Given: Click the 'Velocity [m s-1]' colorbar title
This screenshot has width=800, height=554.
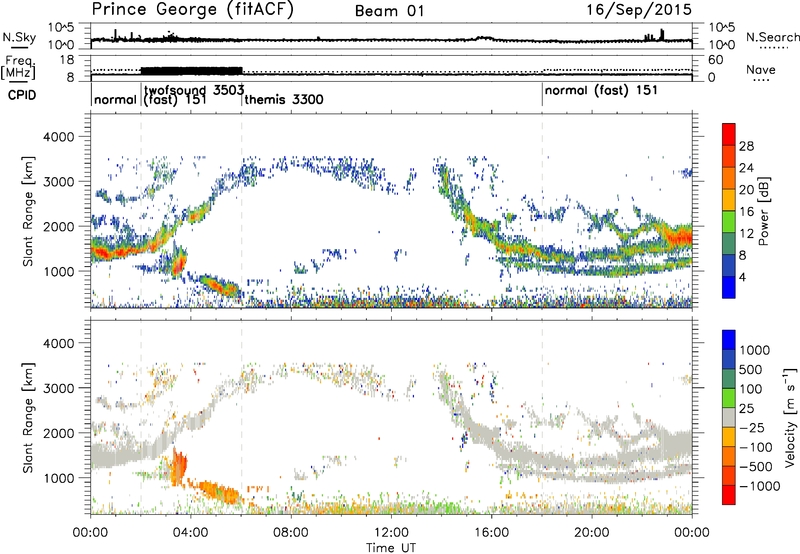Looking at the screenshot, I should 790,417.
